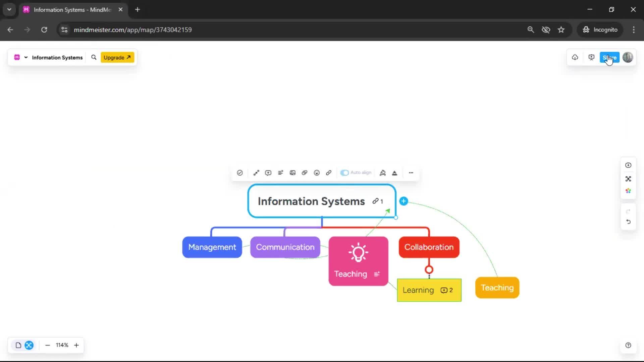
Task: Select the Communication topic
Action: (x=285, y=247)
